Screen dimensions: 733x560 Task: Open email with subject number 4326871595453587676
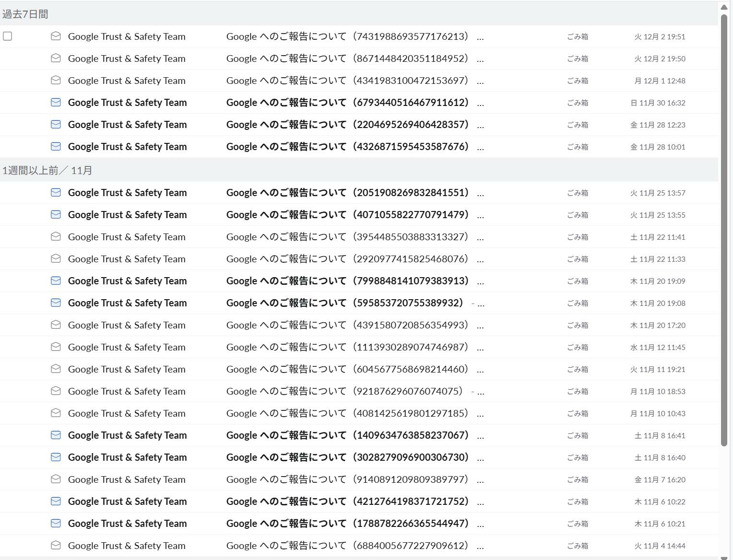347,147
